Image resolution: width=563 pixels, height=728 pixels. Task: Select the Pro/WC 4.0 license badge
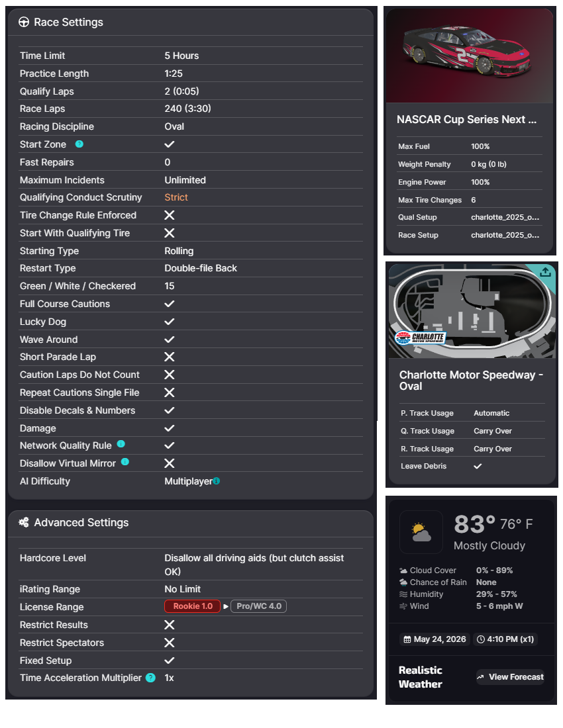pos(259,606)
